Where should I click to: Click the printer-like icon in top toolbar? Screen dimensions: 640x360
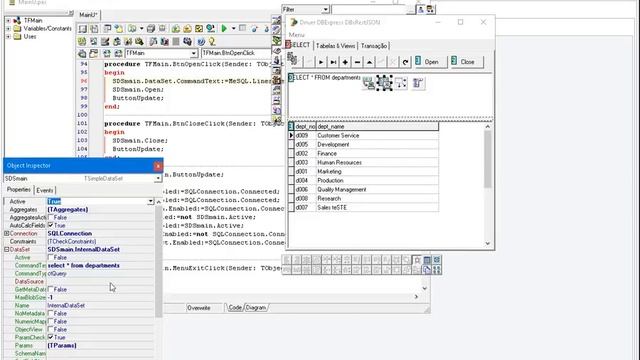tap(151, 29)
